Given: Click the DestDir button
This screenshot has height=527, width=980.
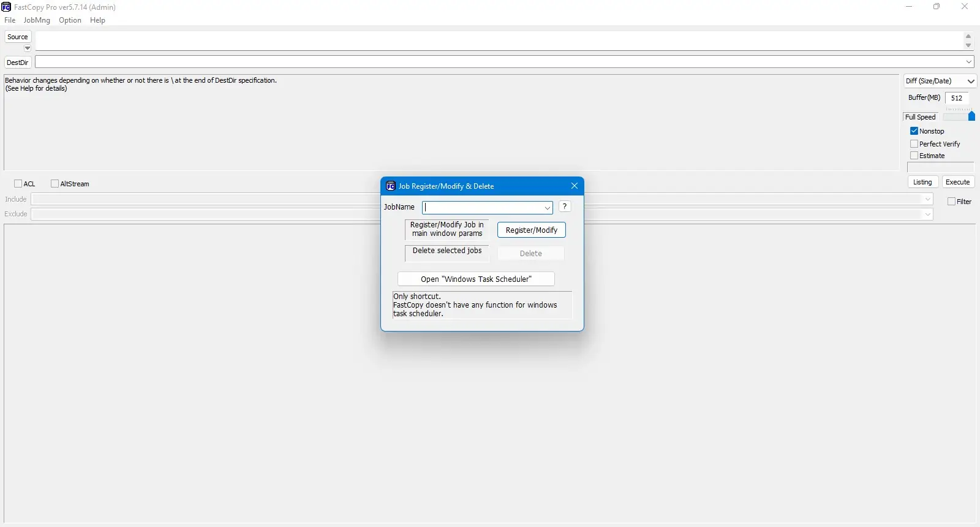Looking at the screenshot, I should 18,63.
